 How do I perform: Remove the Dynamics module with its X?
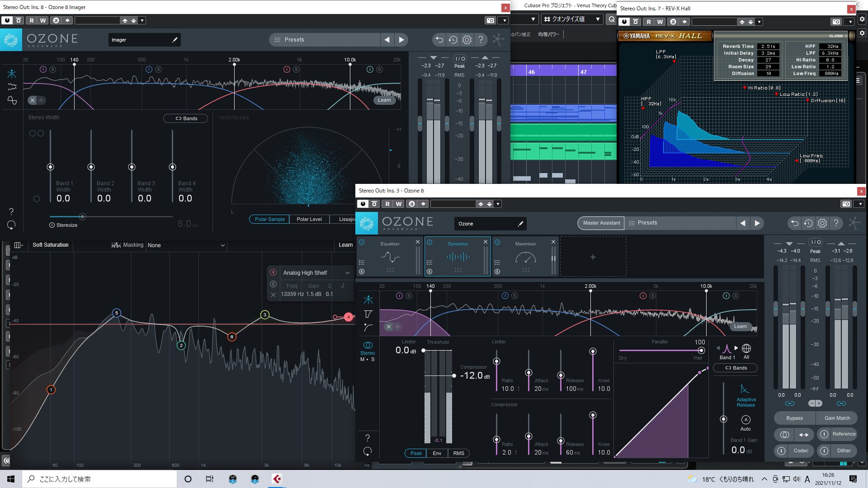coord(486,242)
